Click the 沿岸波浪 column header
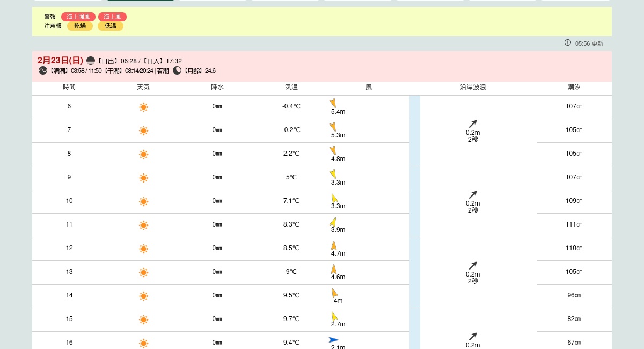 point(473,87)
